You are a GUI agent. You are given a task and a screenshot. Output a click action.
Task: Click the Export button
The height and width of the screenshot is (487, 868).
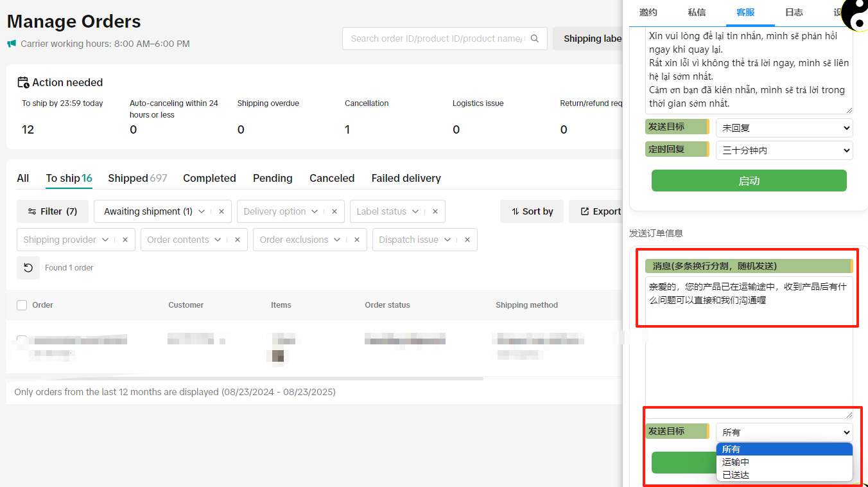point(600,211)
